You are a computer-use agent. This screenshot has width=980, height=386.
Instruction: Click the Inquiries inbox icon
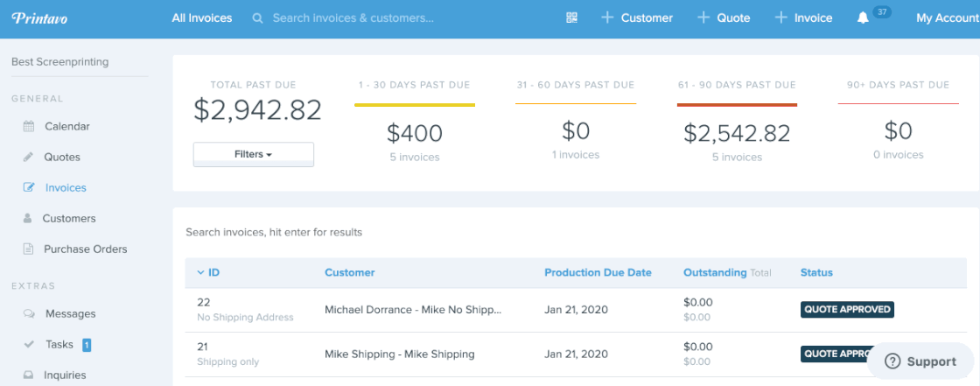(29, 375)
